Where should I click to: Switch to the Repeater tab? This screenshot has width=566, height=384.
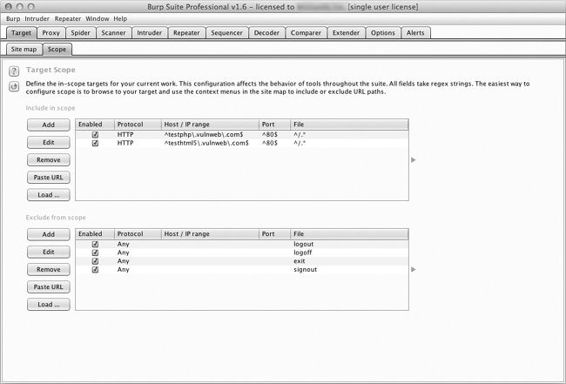(x=186, y=33)
